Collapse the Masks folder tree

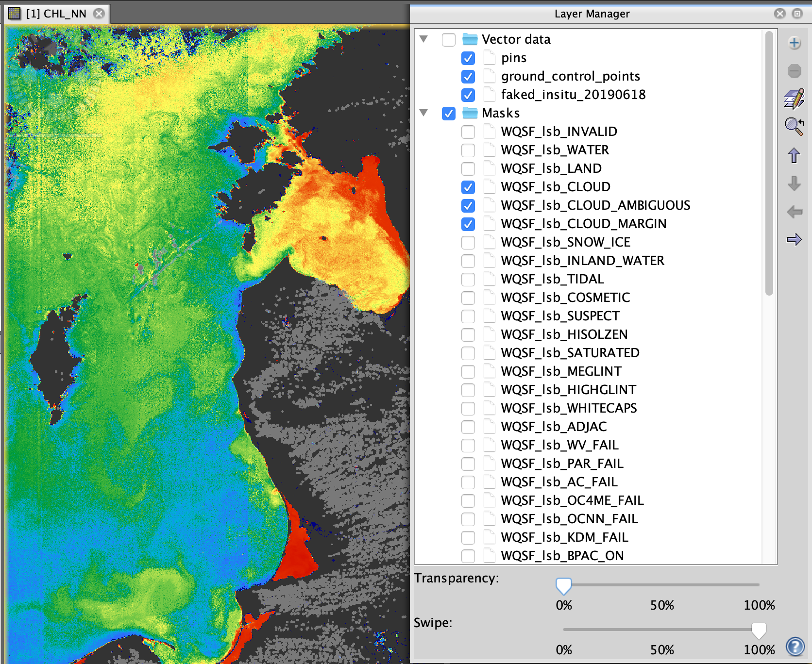423,113
